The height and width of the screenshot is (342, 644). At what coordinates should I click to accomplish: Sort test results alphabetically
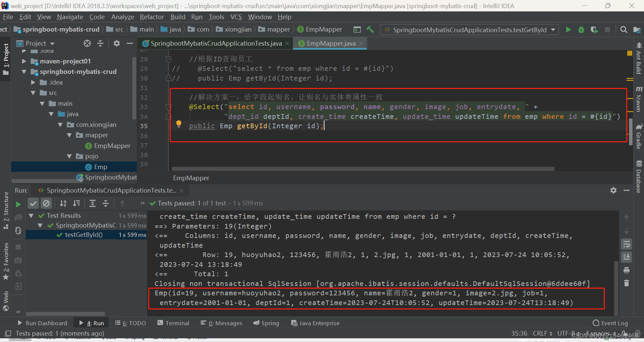point(63,203)
